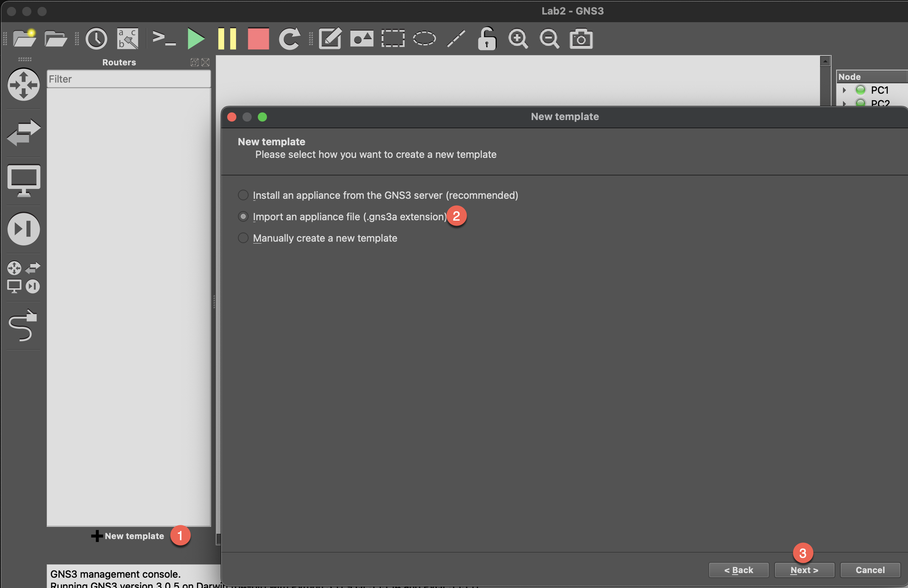Click the Next button in wizard

[x=804, y=570]
